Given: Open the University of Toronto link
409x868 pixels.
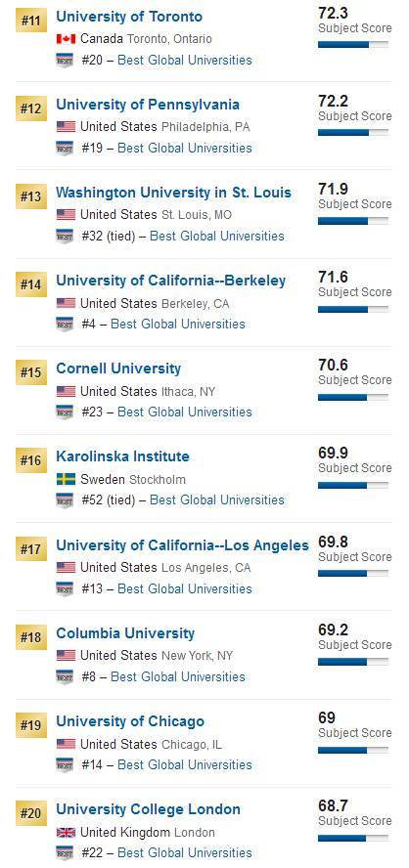Looking at the screenshot, I should (129, 17).
